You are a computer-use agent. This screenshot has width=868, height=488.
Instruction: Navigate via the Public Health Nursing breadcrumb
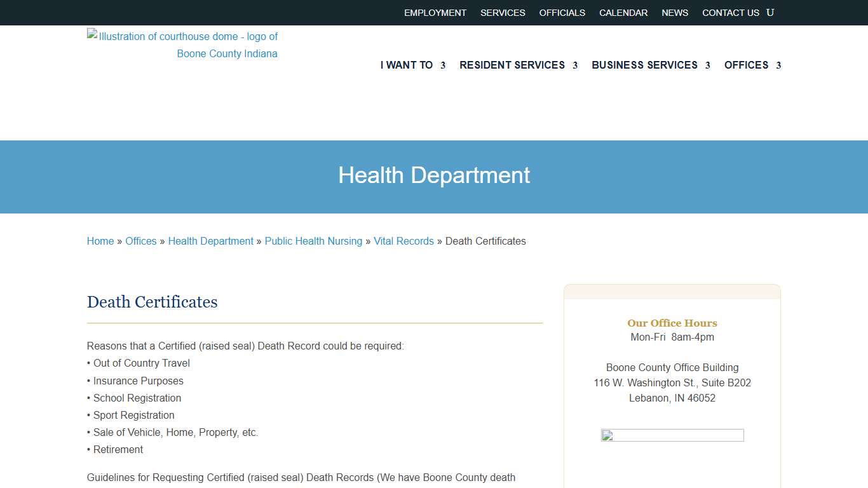[313, 241]
